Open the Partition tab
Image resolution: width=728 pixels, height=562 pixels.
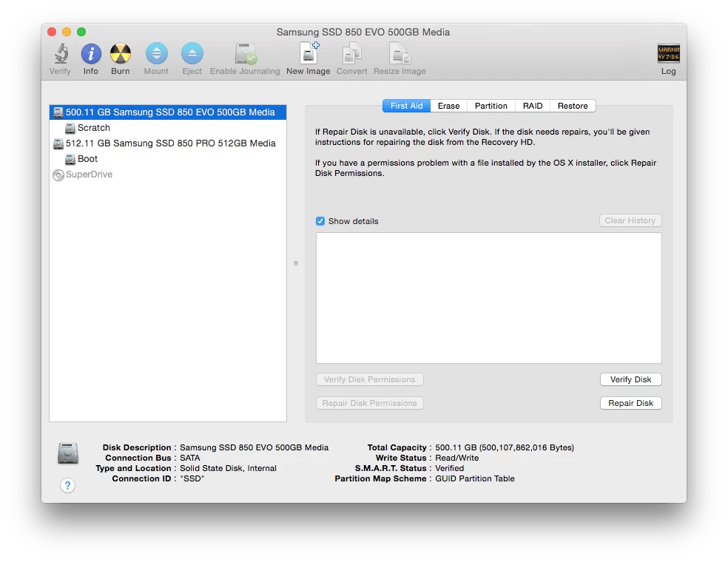click(491, 106)
